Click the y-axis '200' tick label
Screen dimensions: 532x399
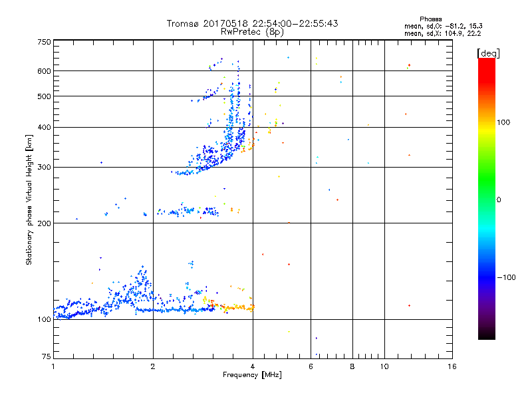[x=44, y=223]
